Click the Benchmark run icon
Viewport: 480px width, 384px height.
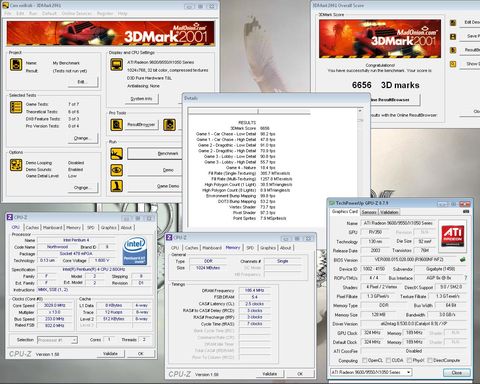[117, 154]
